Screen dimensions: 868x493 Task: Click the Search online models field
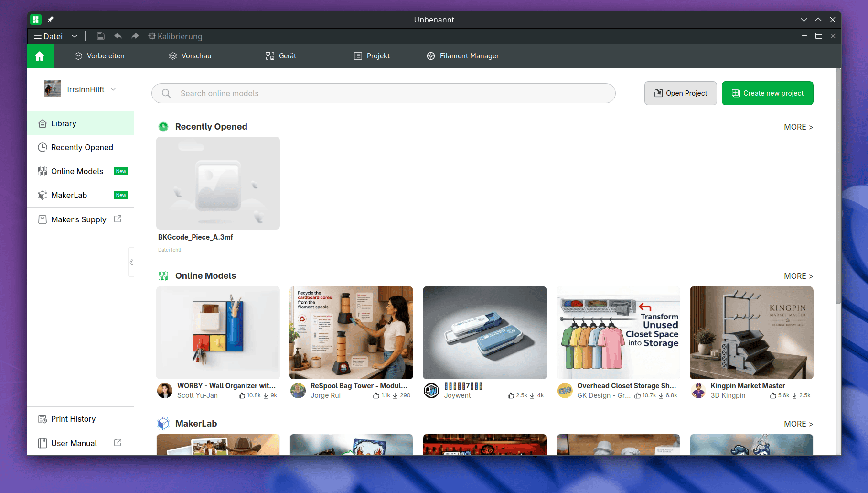pos(383,93)
